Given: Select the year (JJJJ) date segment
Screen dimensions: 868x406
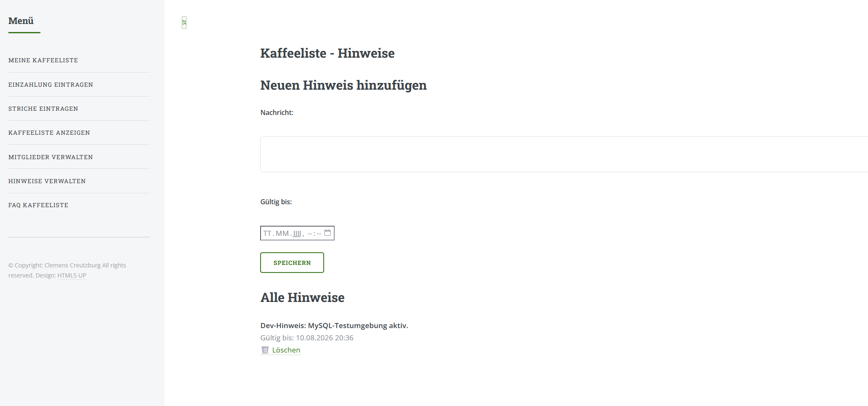Looking at the screenshot, I should [x=297, y=233].
